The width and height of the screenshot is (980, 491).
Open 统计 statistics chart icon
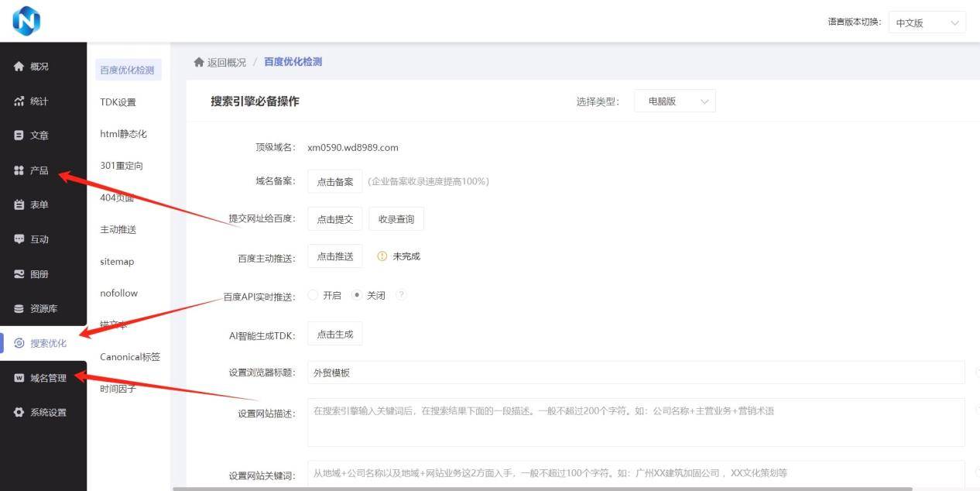19,101
